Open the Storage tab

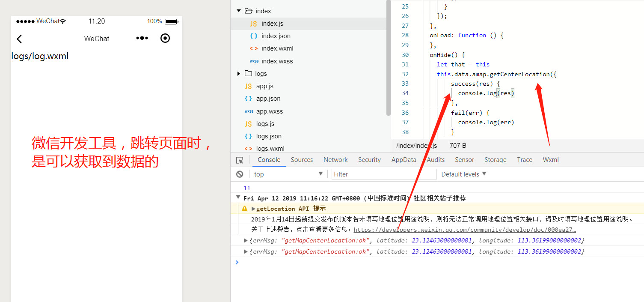(495, 160)
